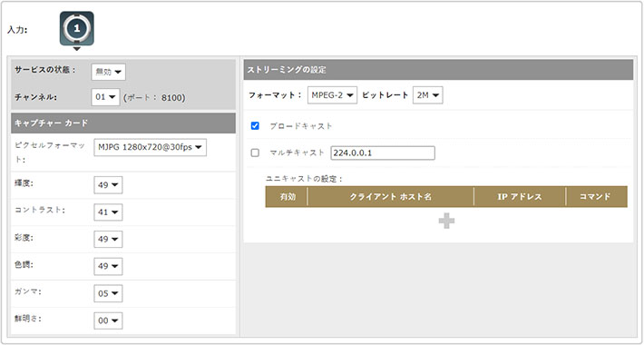The image size is (644, 345).
Task: Expand the 鮮明さ dropdown showing 00
Action: tap(108, 320)
